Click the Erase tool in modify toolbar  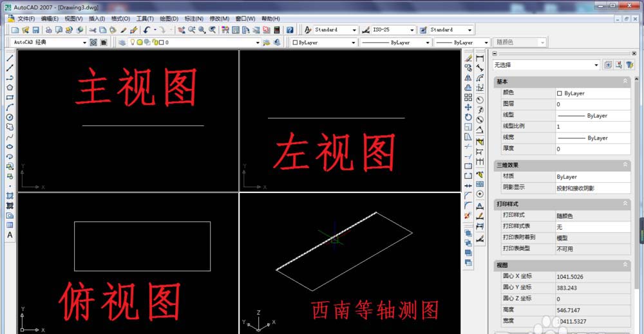(468, 58)
